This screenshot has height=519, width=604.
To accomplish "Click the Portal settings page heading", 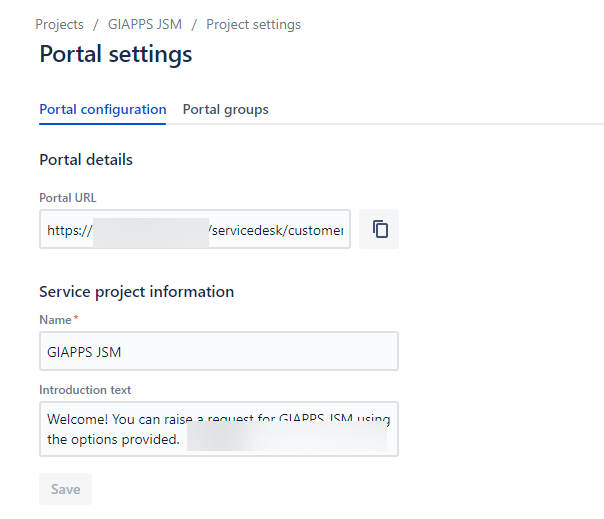I will point(115,54).
